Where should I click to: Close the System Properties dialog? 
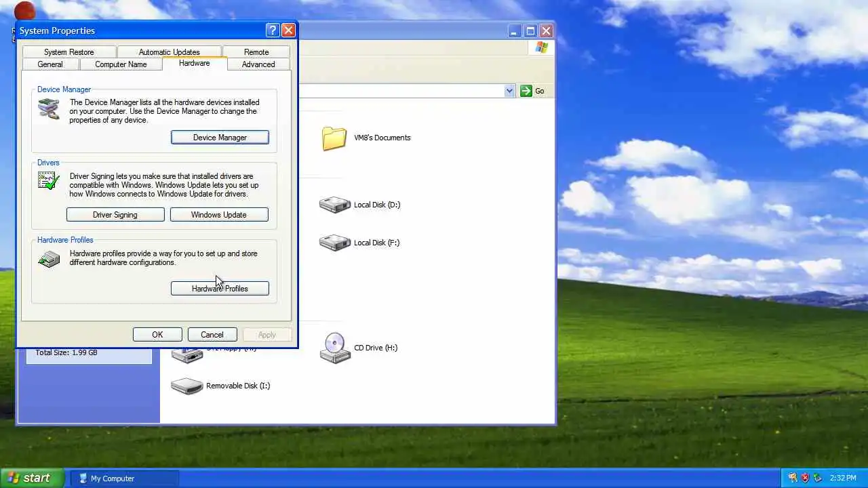tap(288, 30)
